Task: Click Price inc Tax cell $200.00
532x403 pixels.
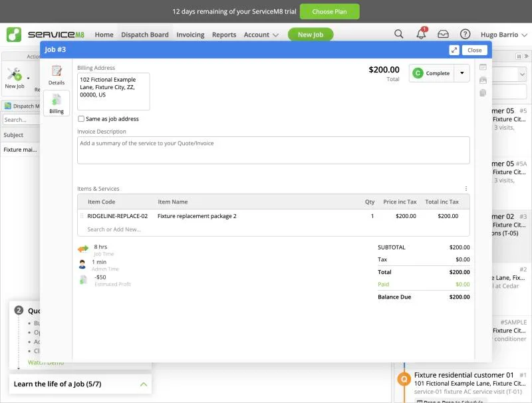Action: click(x=406, y=216)
